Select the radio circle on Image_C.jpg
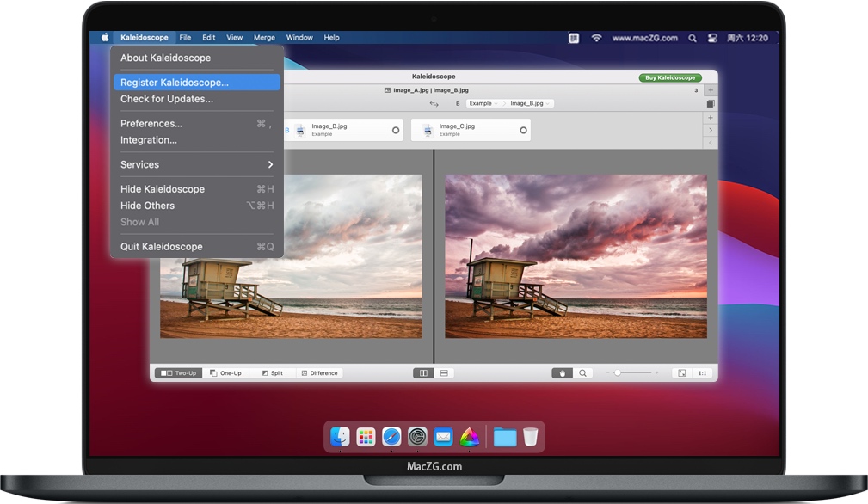This screenshot has height=504, width=868. pos(523,131)
